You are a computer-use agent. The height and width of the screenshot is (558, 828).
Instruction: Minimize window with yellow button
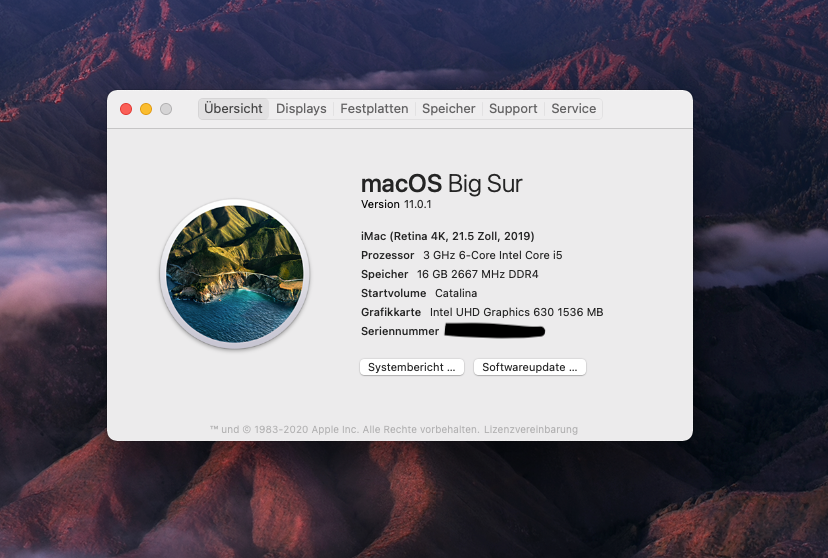(x=146, y=109)
